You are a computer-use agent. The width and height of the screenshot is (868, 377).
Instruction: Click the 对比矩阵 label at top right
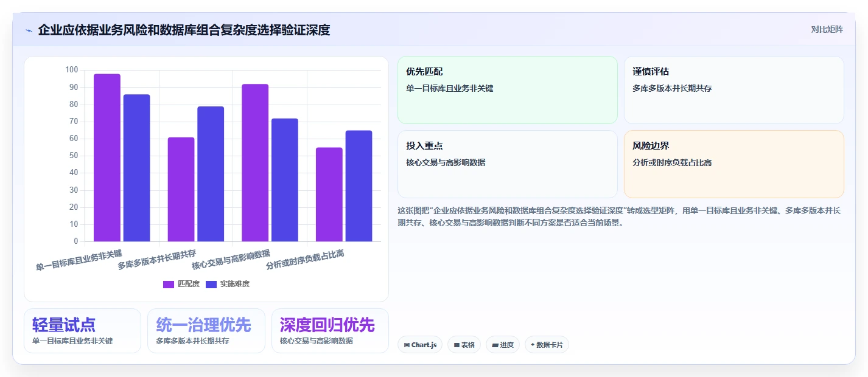[827, 29]
